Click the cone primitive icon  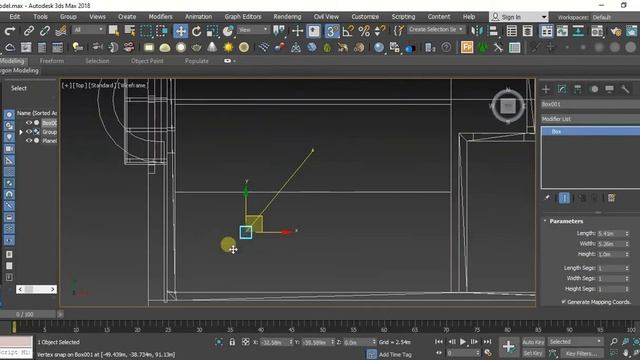click(212, 47)
